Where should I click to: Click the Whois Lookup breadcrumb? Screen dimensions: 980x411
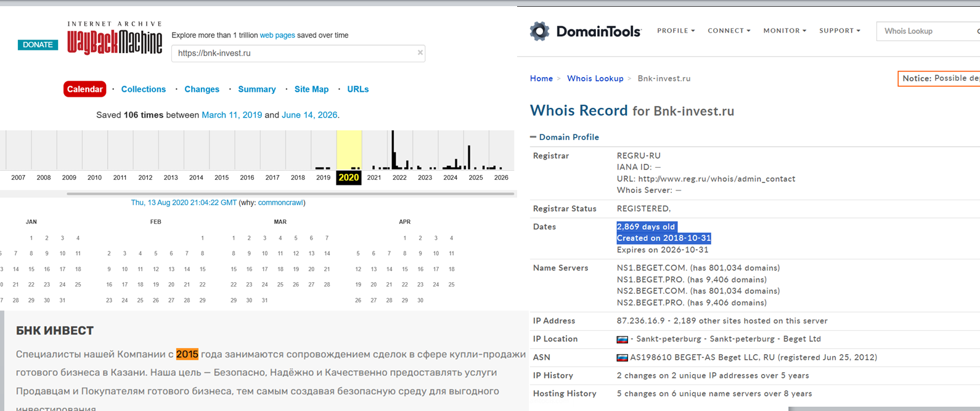coord(595,79)
